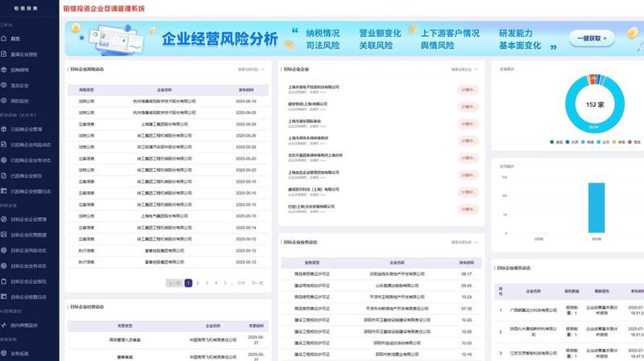Select the second sidebar item below 首页

point(19,70)
